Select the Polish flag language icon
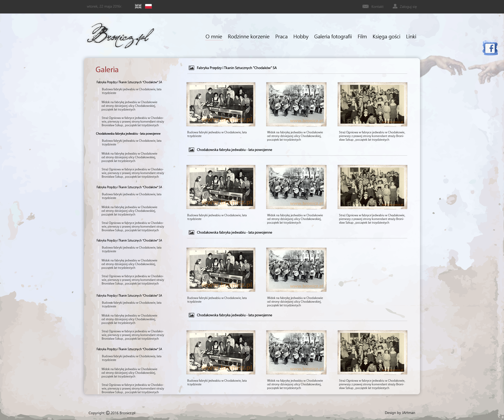Viewport: 504px width, 420px height. point(148,6)
